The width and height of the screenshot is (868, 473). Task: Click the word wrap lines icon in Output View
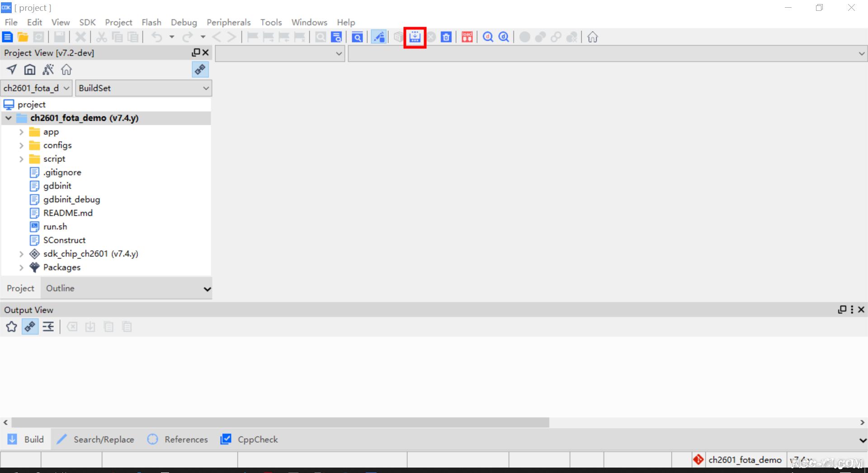pyautogui.click(x=48, y=326)
